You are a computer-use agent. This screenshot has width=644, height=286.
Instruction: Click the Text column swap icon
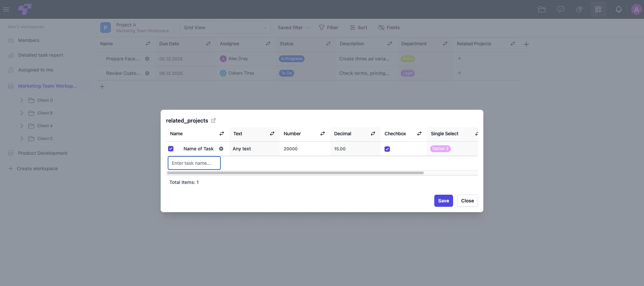click(272, 134)
